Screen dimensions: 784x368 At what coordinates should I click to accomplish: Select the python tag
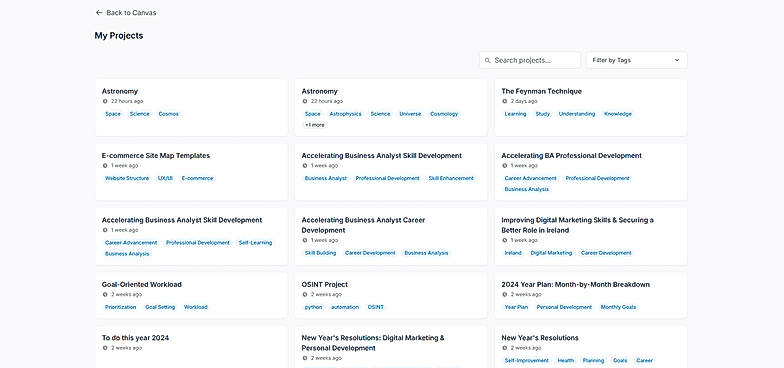tap(314, 308)
